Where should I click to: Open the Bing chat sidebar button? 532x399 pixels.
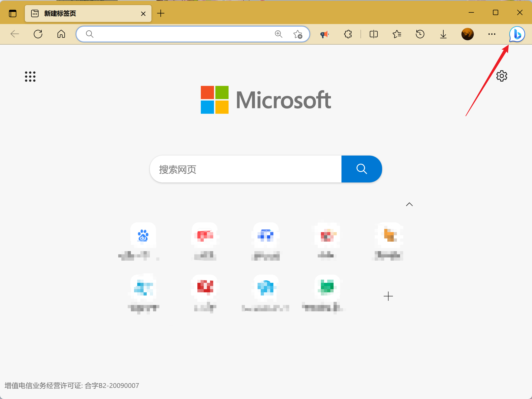click(517, 34)
